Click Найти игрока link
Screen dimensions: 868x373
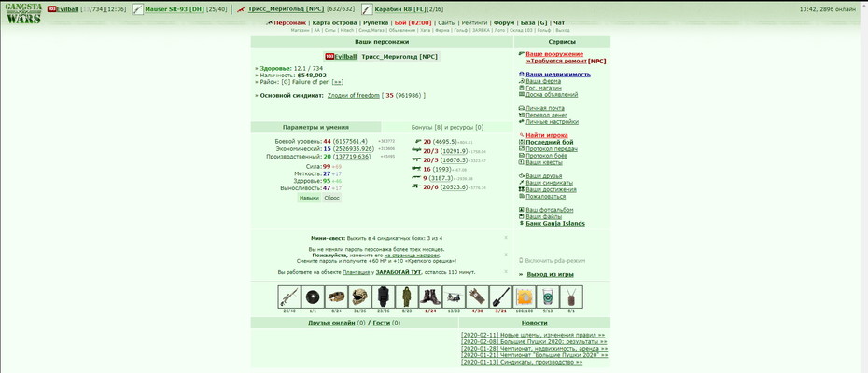pos(546,135)
